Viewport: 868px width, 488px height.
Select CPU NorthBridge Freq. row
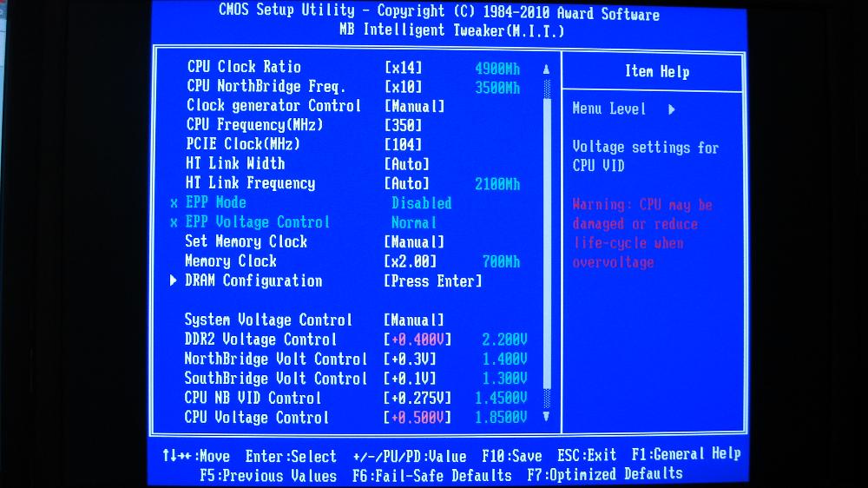point(266,87)
